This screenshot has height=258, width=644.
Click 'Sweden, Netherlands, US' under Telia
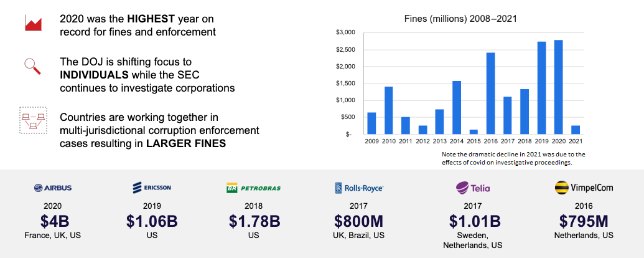pos(472,241)
